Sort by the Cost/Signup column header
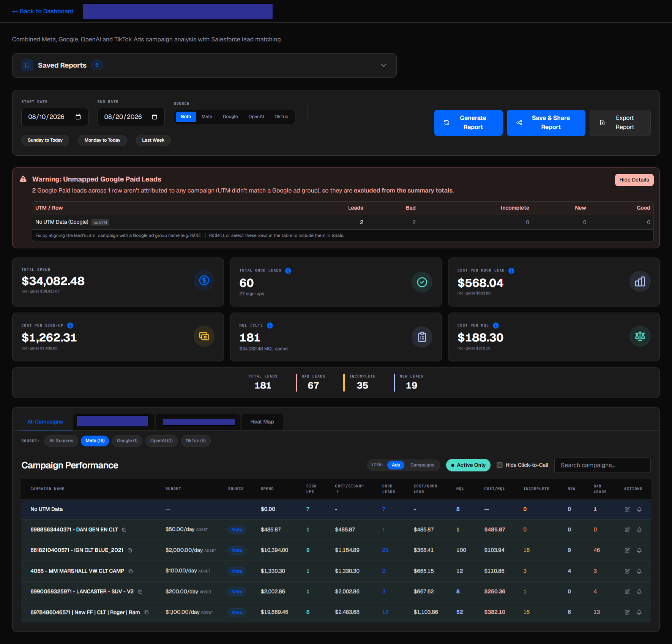This screenshot has width=672, height=644. pos(349,489)
